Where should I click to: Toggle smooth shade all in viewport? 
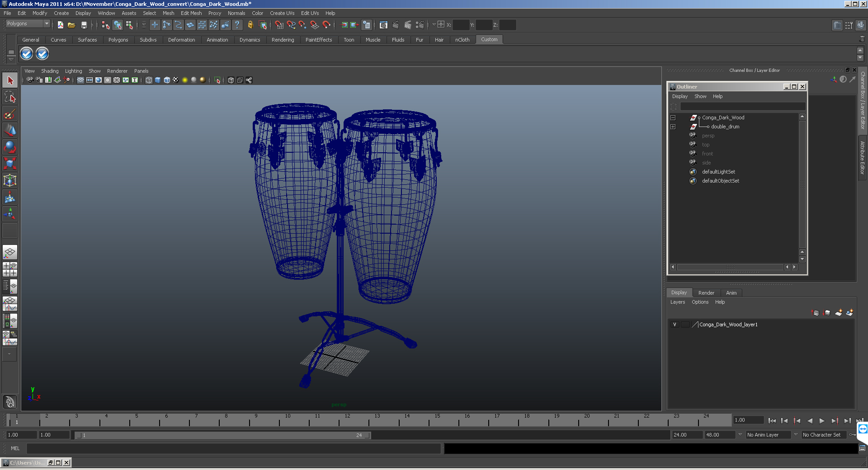(158, 80)
